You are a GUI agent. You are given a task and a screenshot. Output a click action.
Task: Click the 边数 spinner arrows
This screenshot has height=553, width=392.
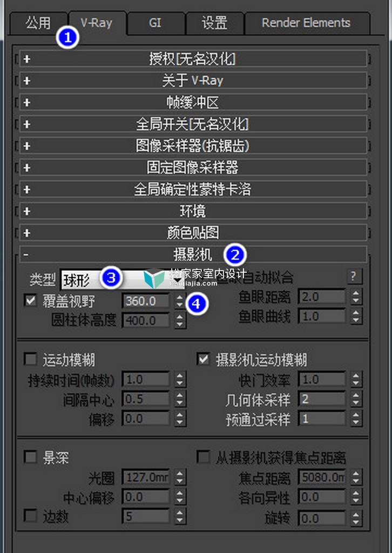(180, 517)
